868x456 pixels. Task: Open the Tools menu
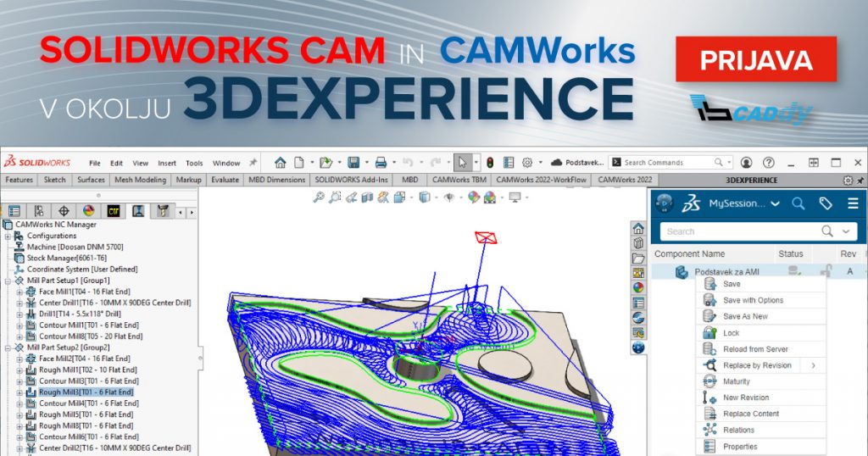point(194,164)
